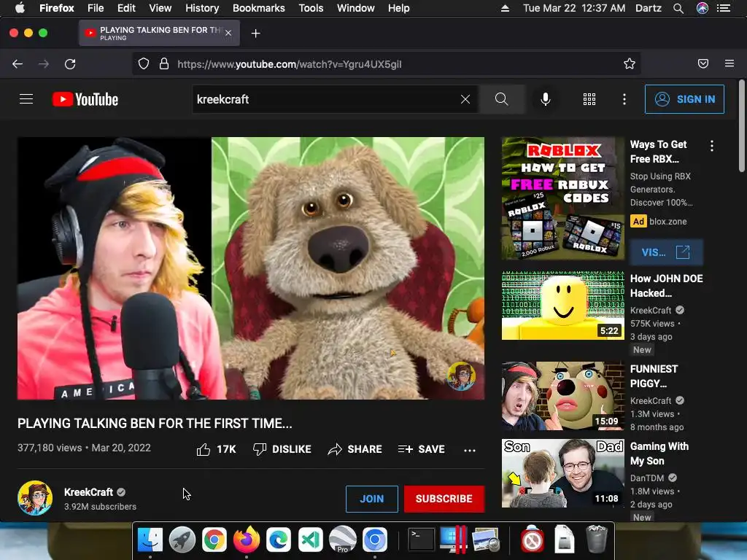Open the Edit menu
The image size is (747, 560).
126,8
